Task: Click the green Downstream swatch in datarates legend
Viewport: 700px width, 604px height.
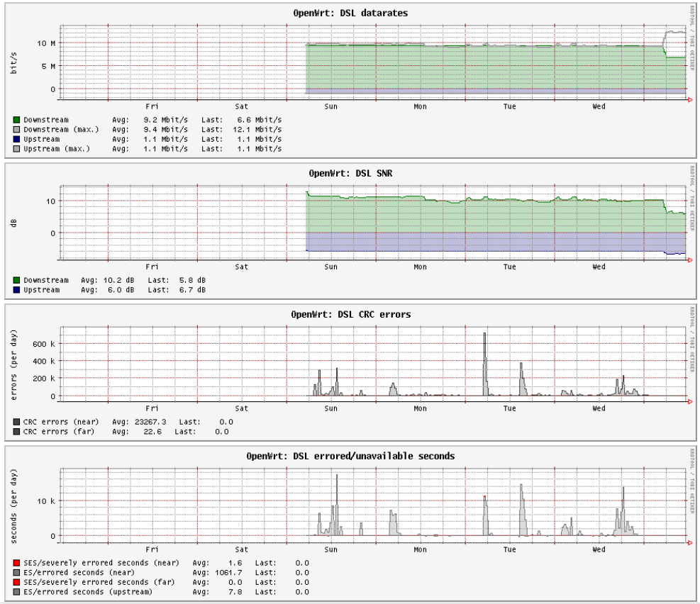Action: [17, 120]
